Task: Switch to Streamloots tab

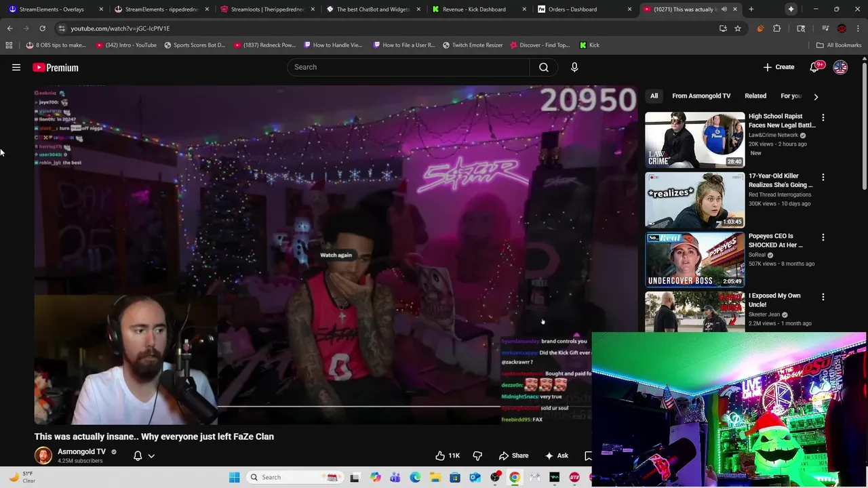Action: click(x=267, y=9)
